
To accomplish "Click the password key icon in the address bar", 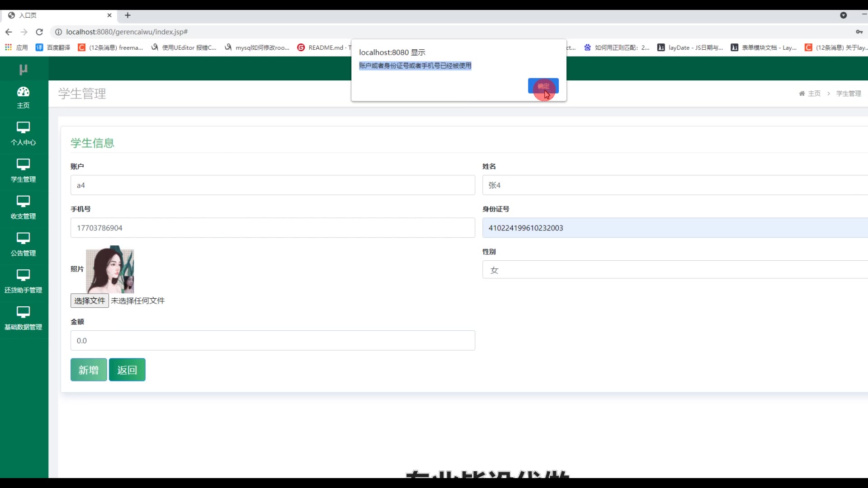I will (x=859, y=32).
